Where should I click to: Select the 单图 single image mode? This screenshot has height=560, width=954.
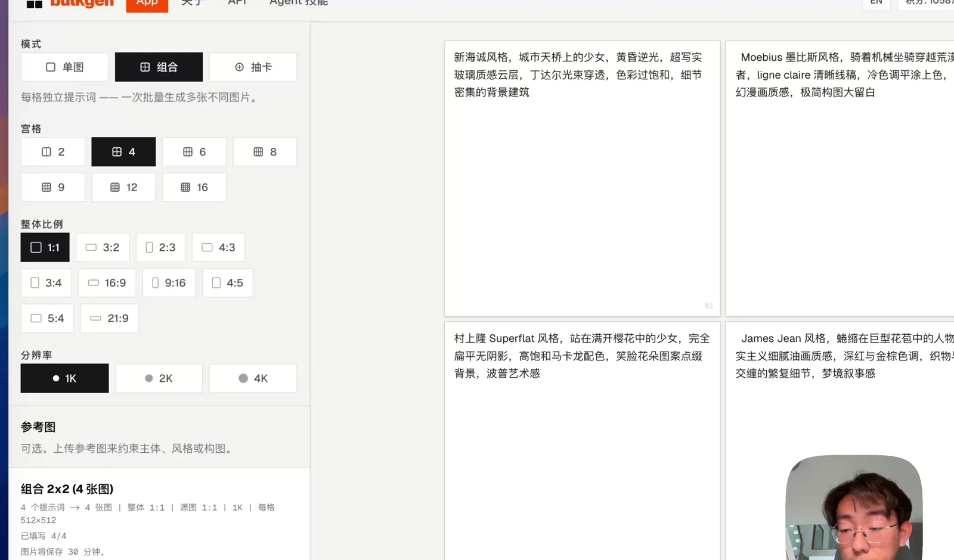[x=64, y=67]
